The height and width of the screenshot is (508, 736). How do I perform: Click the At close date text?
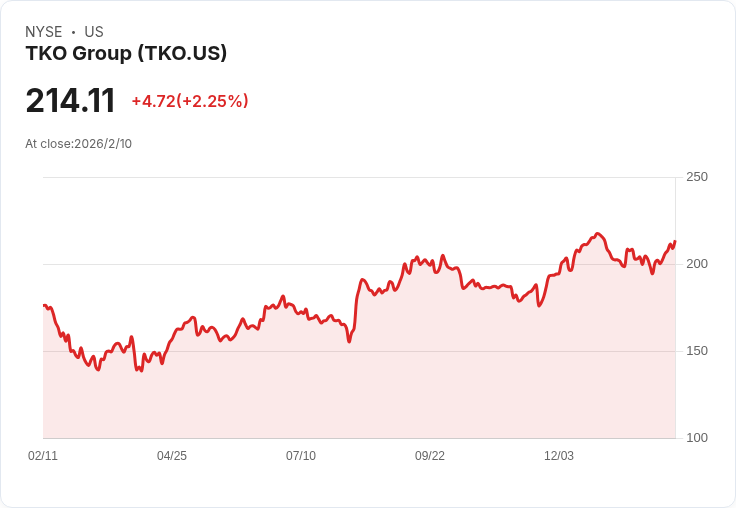point(78,143)
